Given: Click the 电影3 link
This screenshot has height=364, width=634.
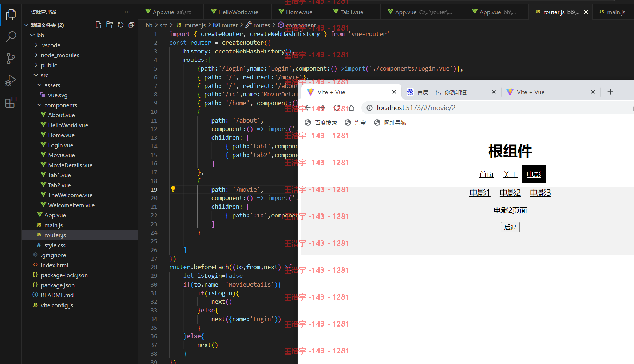Looking at the screenshot, I should [x=540, y=193].
